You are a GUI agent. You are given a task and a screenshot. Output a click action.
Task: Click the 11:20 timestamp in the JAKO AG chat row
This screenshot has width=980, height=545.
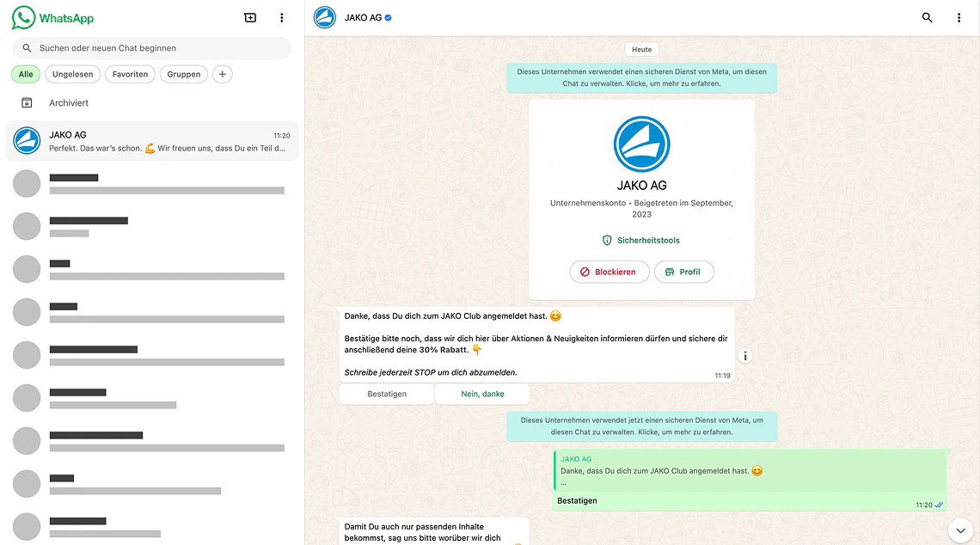pos(282,136)
